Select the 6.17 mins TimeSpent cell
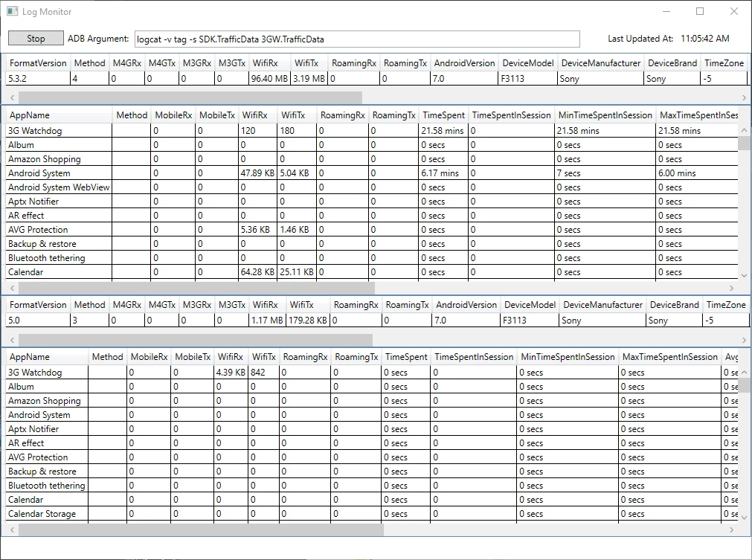The width and height of the screenshot is (752, 560). point(443,173)
